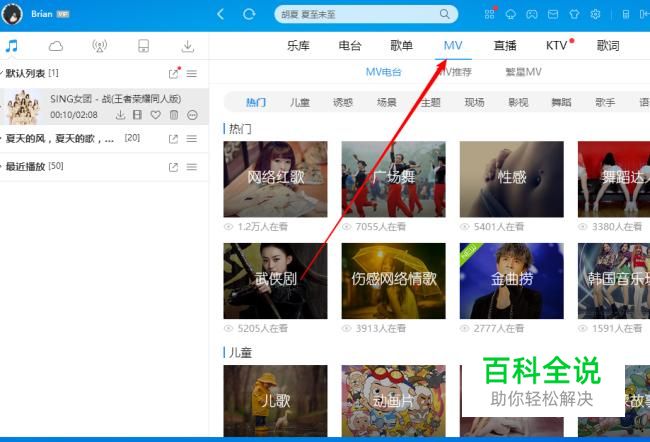Open the apps grid icon in the top bar
The image size is (650, 442).
click(x=490, y=14)
